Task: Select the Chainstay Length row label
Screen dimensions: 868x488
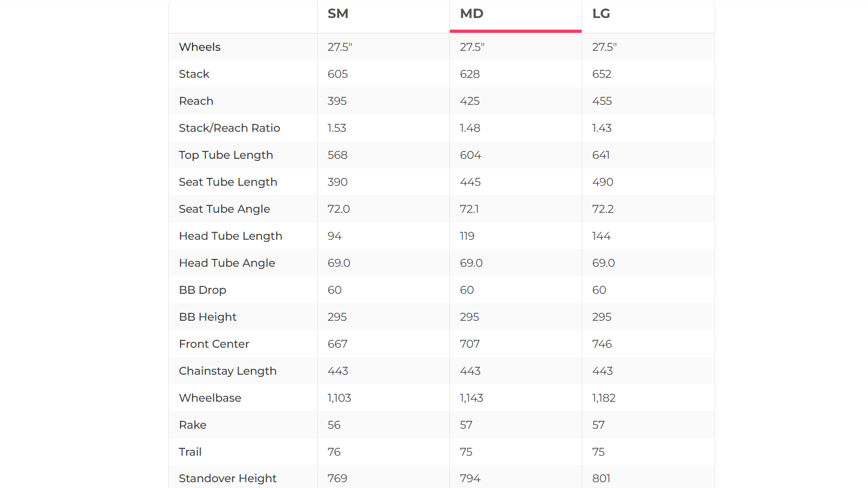Action: 228,371
